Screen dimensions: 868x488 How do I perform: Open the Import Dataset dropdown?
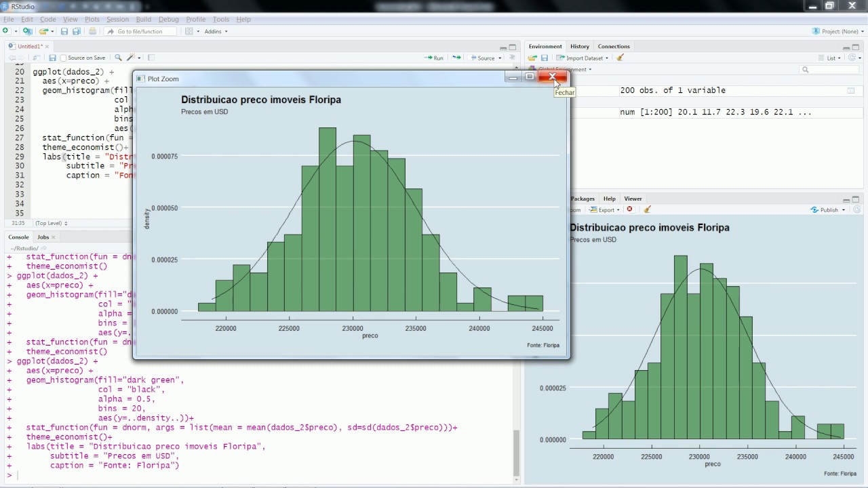(583, 58)
